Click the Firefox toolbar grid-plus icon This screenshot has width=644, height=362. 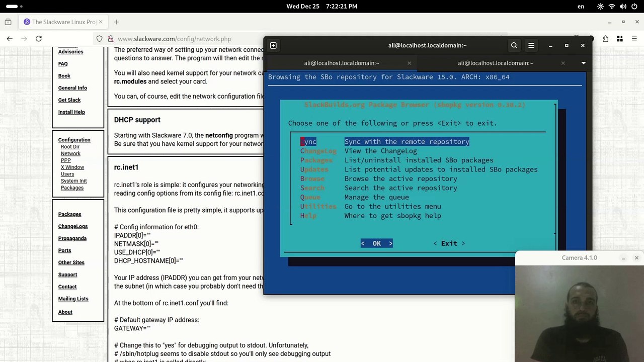coord(620,39)
